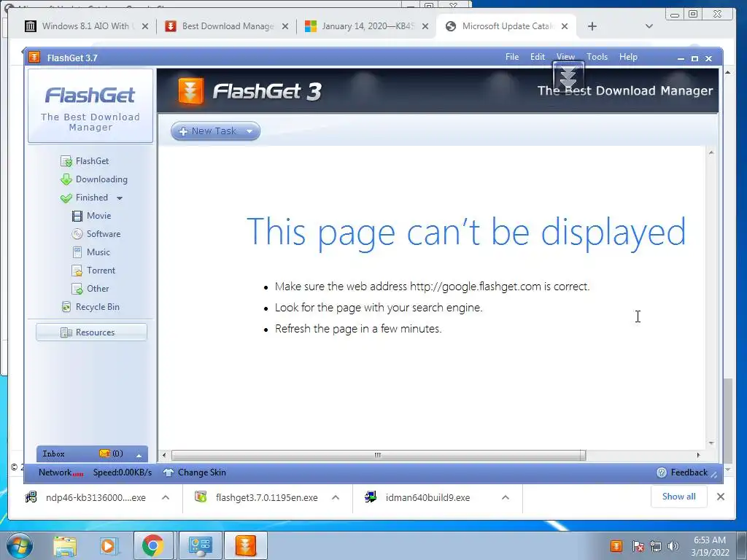This screenshot has width=747, height=560.
Task: Click the Chrome taskbar icon
Action: coord(152,545)
